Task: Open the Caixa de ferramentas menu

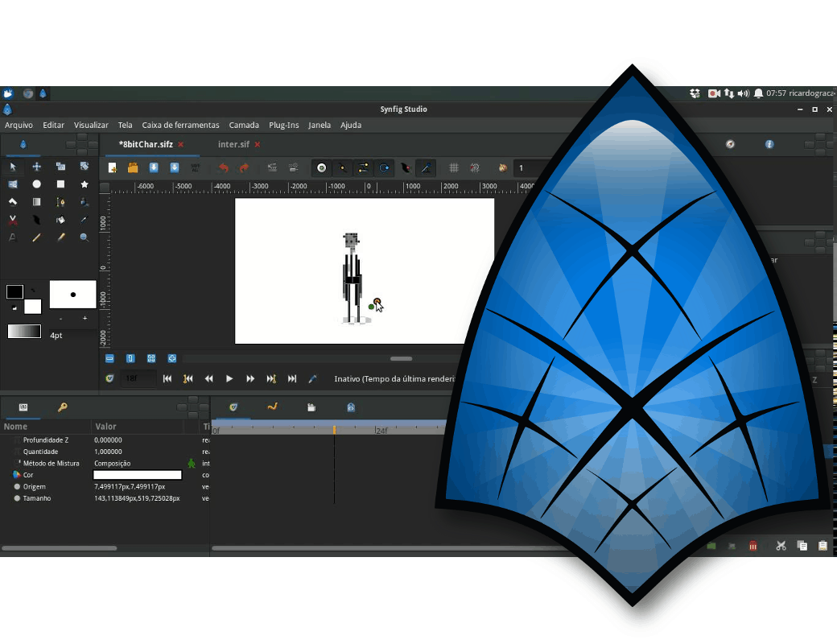Action: pos(180,125)
